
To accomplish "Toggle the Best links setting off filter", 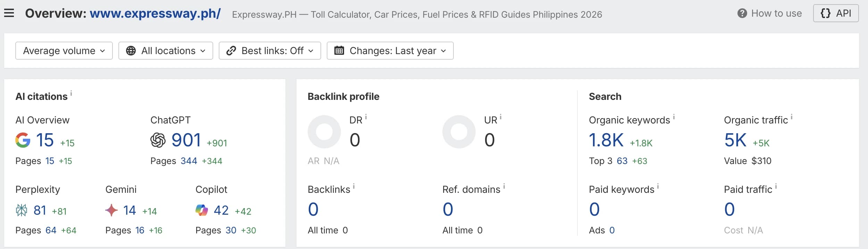I will tap(270, 51).
